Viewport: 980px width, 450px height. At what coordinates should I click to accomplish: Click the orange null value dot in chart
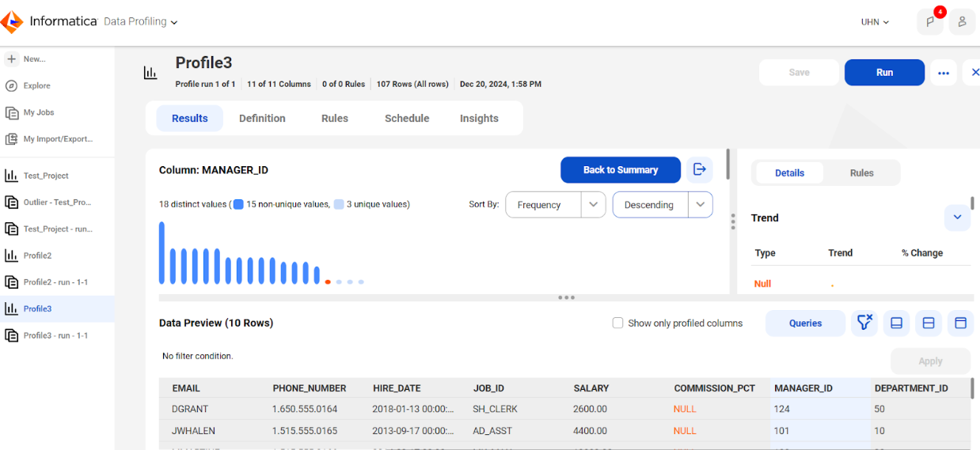(328, 282)
